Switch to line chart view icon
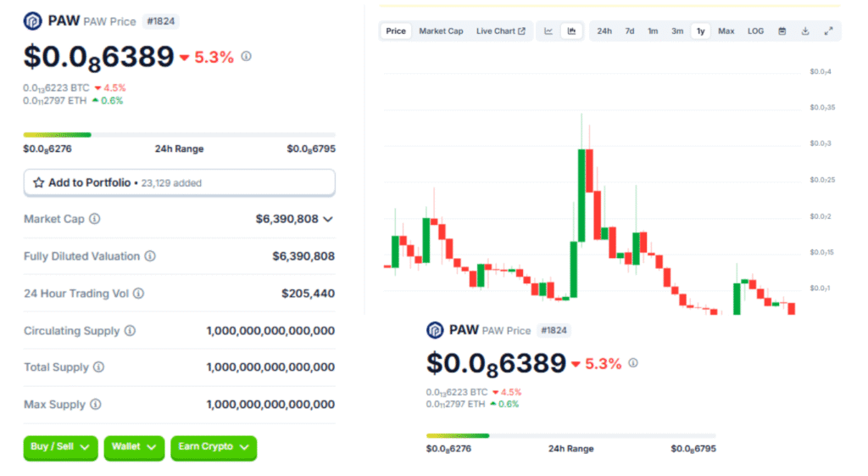 point(548,31)
